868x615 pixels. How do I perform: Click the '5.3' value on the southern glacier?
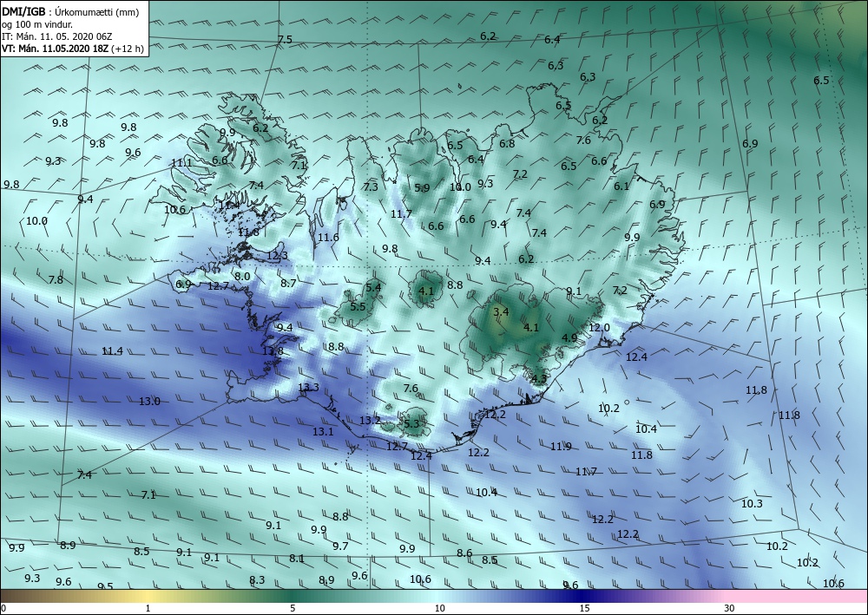(x=411, y=424)
